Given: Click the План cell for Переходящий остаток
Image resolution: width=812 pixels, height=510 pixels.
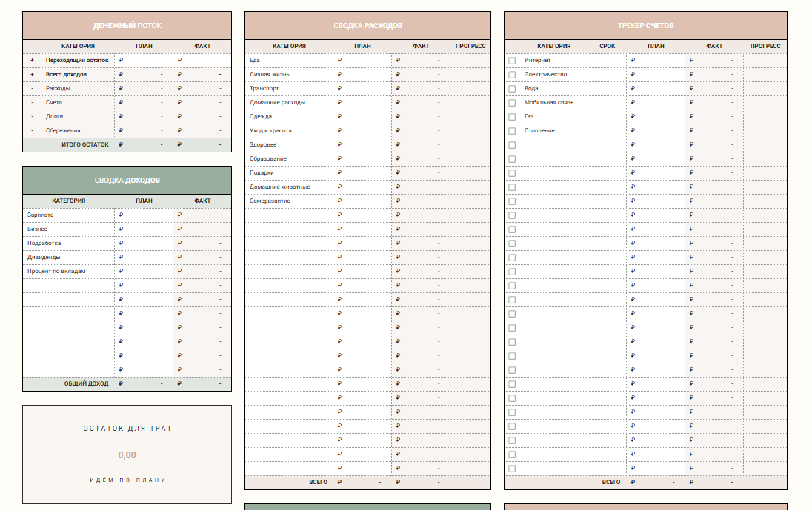Looking at the screenshot, I should click(144, 61).
